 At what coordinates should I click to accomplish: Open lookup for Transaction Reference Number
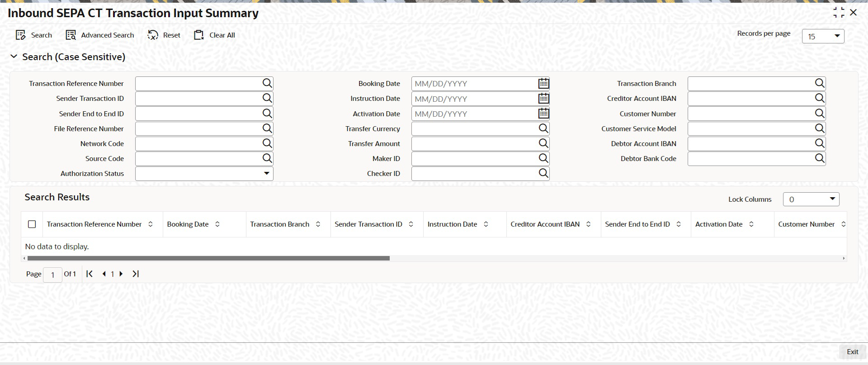point(267,83)
